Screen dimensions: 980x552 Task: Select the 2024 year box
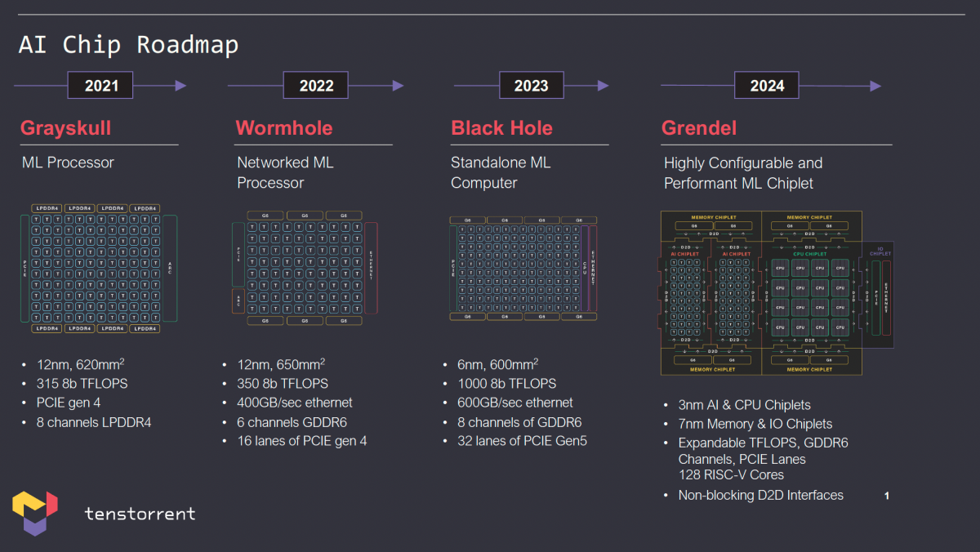click(x=766, y=86)
